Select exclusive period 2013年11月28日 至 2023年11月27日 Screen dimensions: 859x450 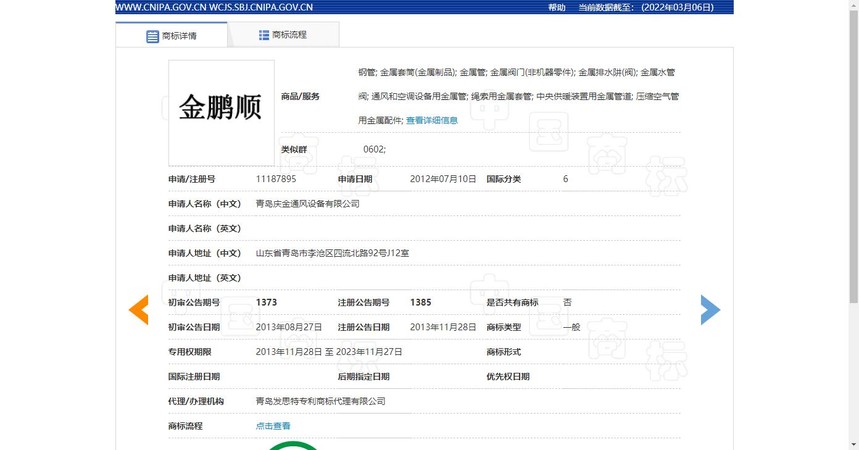tap(329, 352)
